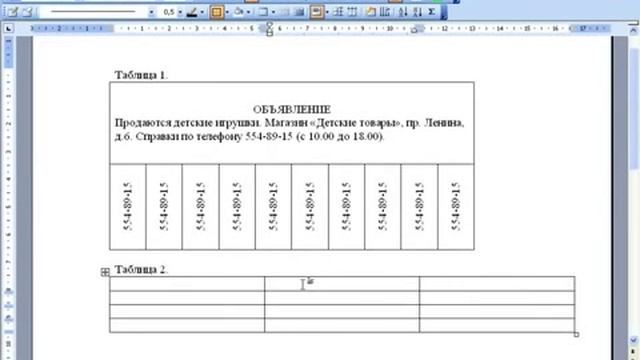This screenshot has width=640, height=360.
Task: Change text direction in cell
Action: pyautogui.click(x=384, y=12)
